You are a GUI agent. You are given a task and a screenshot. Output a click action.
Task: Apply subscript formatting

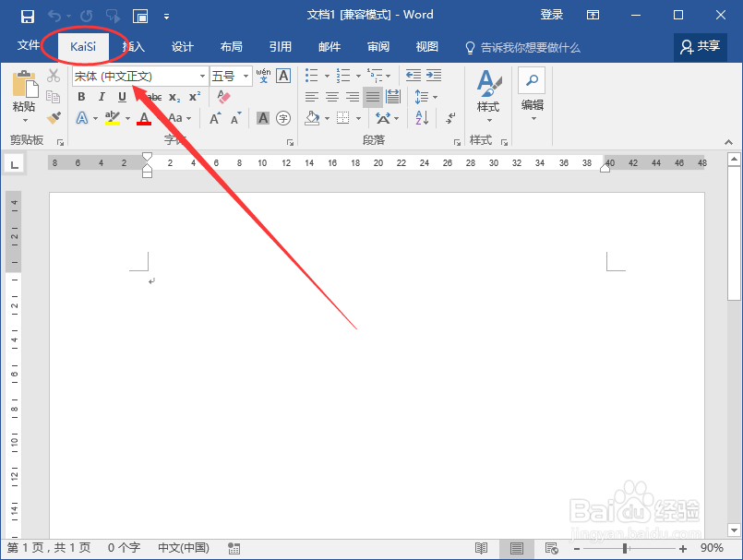tap(174, 97)
